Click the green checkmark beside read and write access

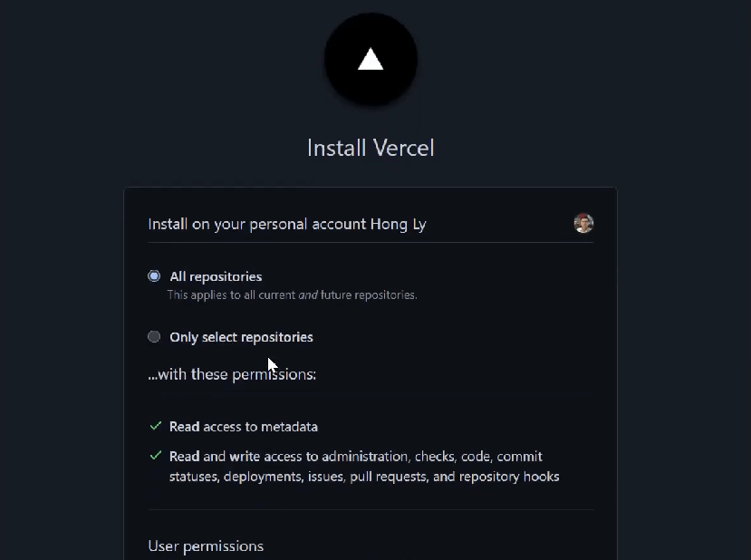(x=156, y=456)
